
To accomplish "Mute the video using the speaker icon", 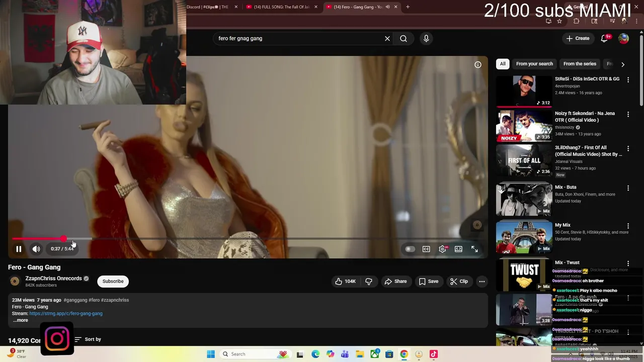I will [36, 249].
